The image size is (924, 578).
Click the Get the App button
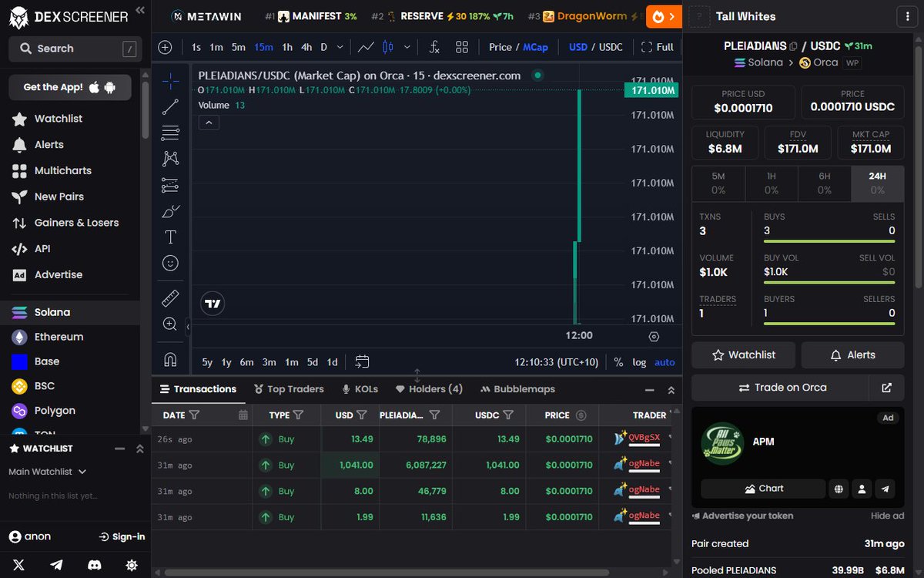tap(70, 87)
